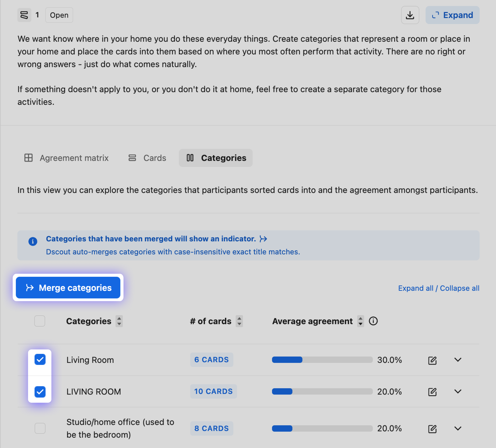The width and height of the screenshot is (496, 448).
Task: Click the download results icon
Action: tap(410, 15)
